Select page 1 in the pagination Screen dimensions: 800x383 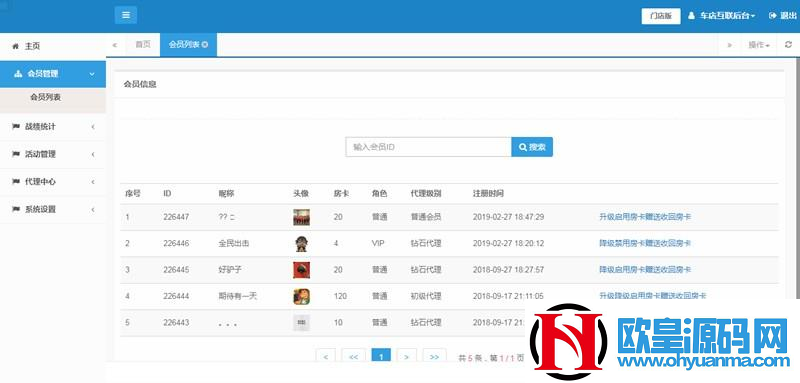(381, 356)
